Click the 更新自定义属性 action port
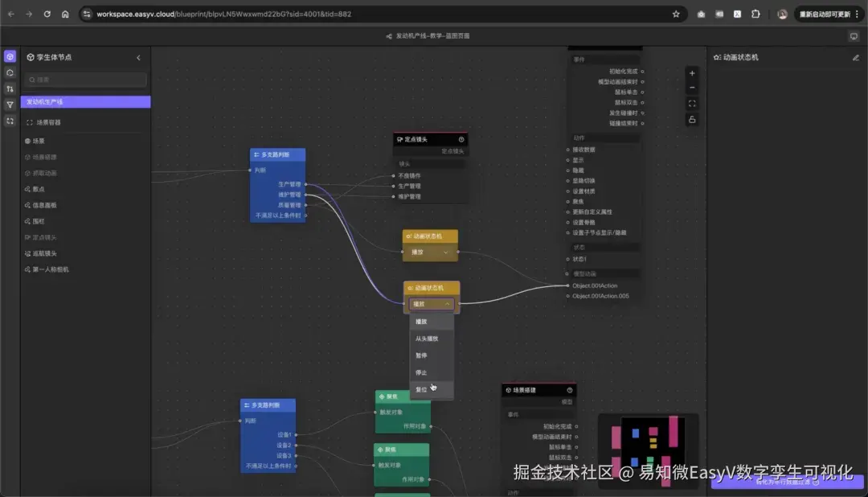 pyautogui.click(x=592, y=212)
